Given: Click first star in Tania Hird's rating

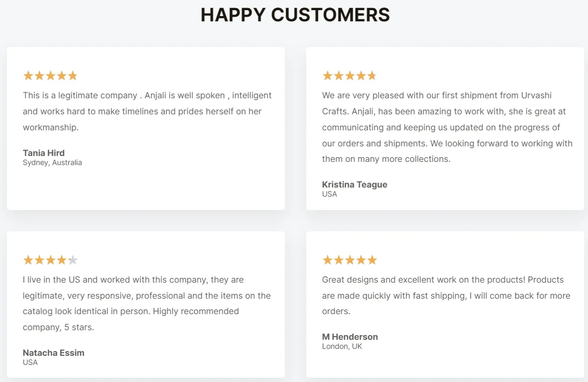Looking at the screenshot, I should point(28,76).
